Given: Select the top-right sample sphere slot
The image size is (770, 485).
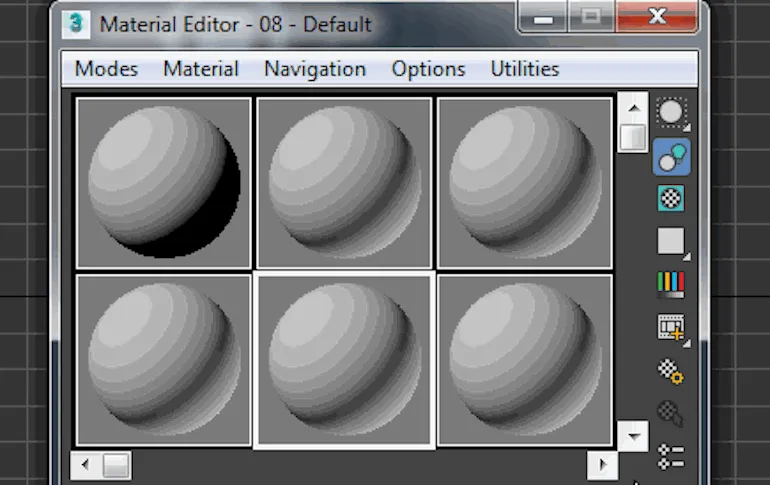Looking at the screenshot, I should pos(524,183).
